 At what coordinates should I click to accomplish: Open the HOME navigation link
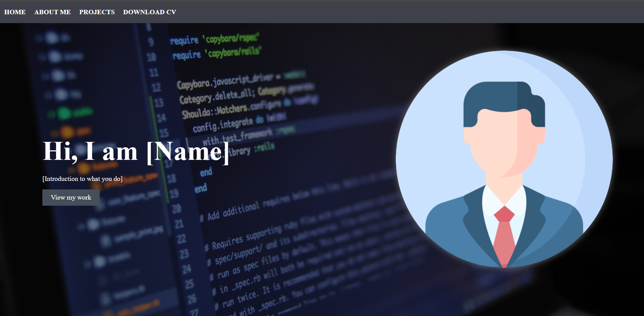[x=15, y=12]
